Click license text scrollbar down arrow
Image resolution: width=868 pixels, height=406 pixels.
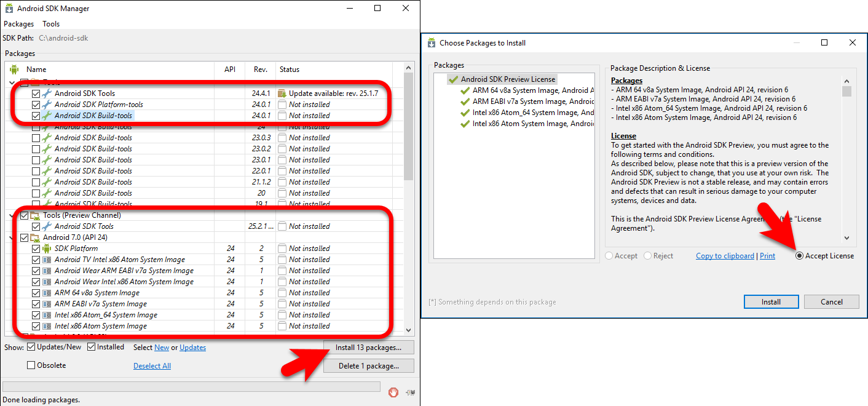[x=846, y=238]
